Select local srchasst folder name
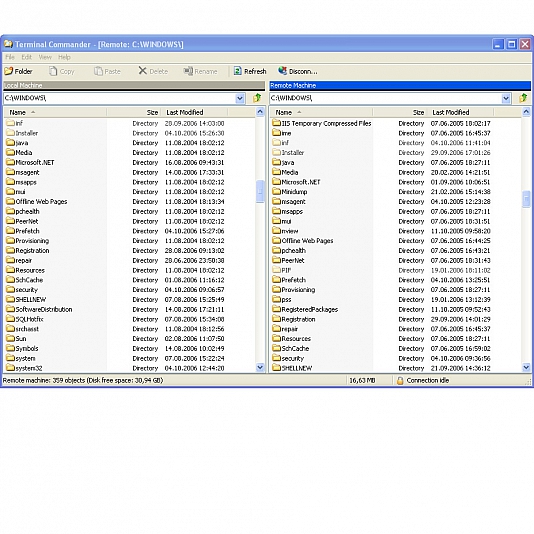This screenshot has width=534, height=534. coord(27,329)
